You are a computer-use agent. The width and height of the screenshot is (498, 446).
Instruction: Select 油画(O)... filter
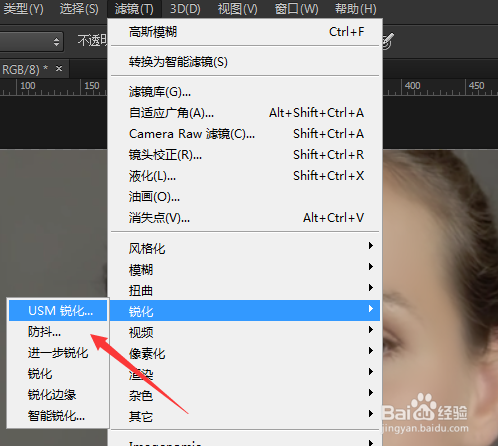click(x=246, y=197)
